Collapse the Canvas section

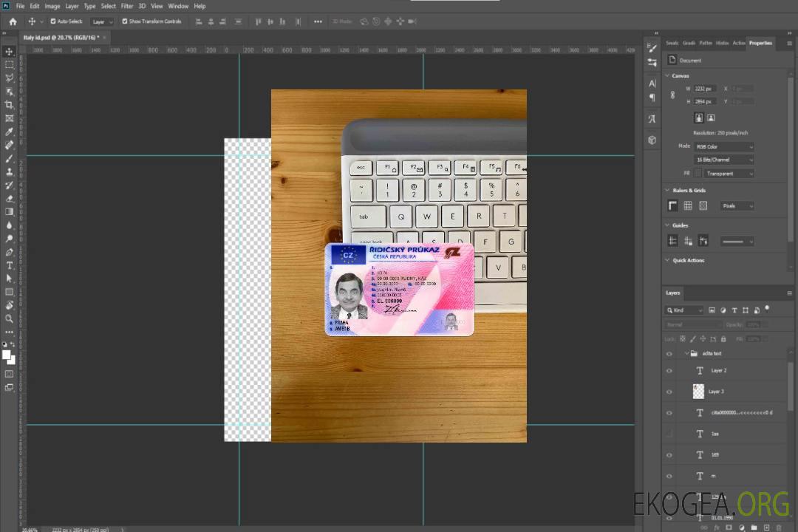click(x=667, y=75)
